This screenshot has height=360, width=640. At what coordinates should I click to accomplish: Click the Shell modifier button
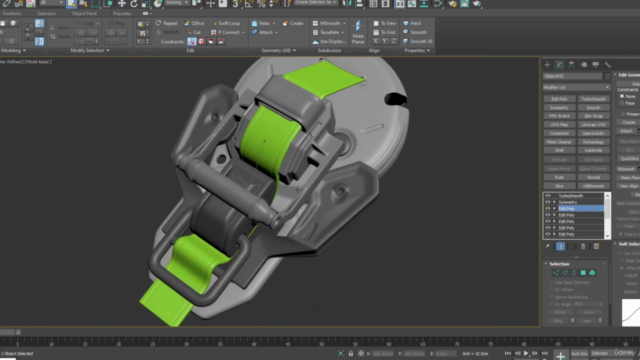pyautogui.click(x=559, y=150)
